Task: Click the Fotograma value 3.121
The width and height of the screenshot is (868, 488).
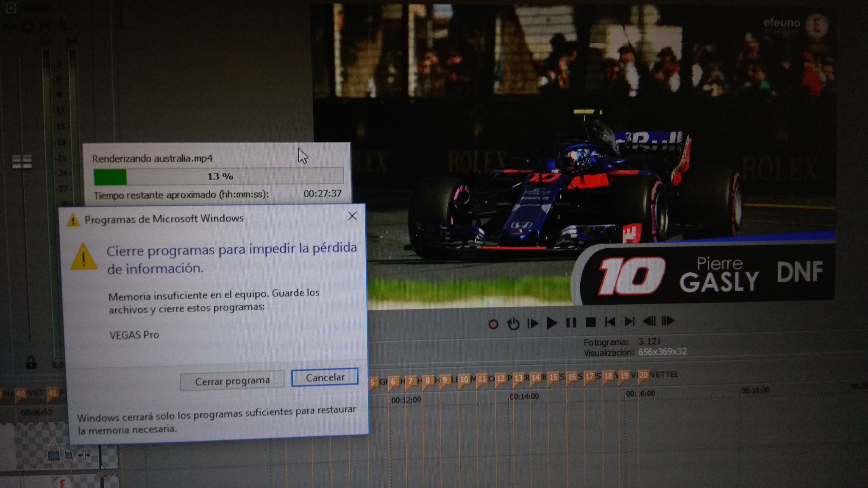Action: 649,341
